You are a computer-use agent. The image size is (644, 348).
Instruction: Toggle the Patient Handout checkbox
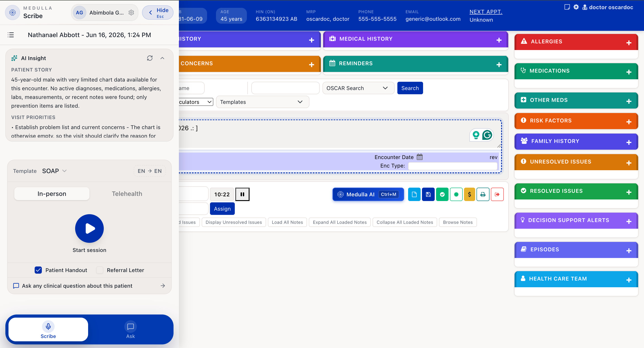click(38, 270)
